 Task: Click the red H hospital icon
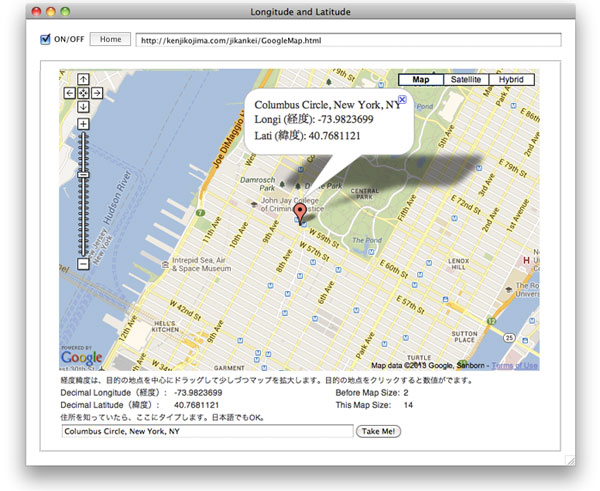[x=527, y=260]
